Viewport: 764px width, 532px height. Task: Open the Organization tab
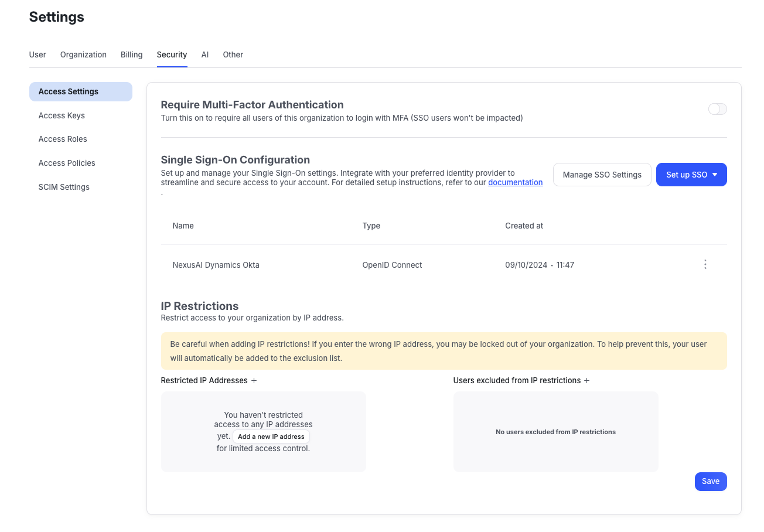83,54
